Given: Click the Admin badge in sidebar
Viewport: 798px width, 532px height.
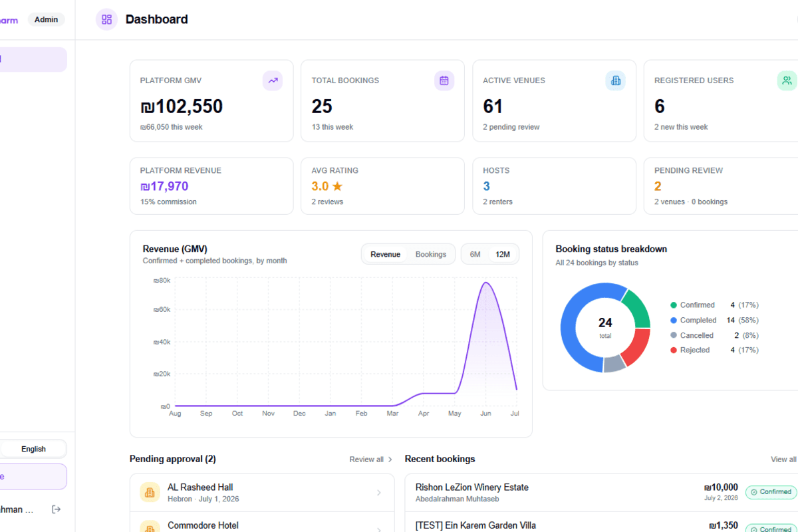Looking at the screenshot, I should [47, 19].
